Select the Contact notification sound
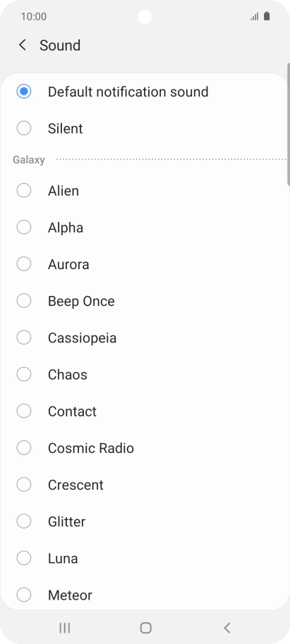Image resolution: width=290 pixels, height=644 pixels. 24,411
